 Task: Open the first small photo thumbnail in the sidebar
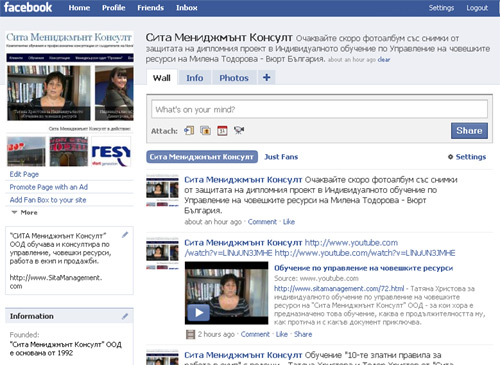(x=26, y=151)
